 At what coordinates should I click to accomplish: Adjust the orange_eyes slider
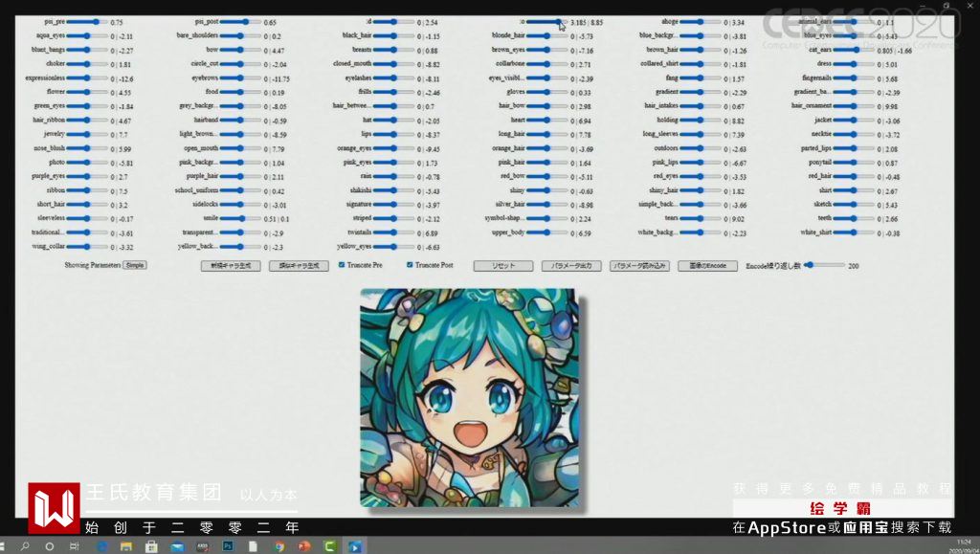(x=393, y=148)
